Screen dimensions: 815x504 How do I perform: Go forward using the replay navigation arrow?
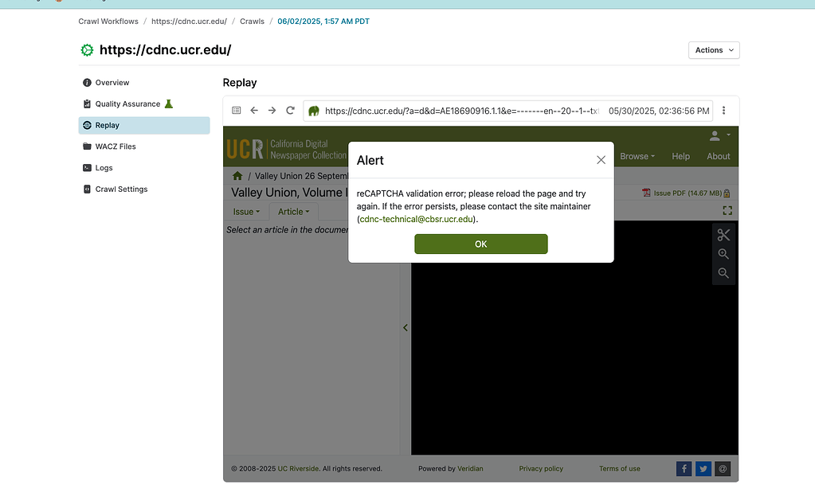pos(272,111)
